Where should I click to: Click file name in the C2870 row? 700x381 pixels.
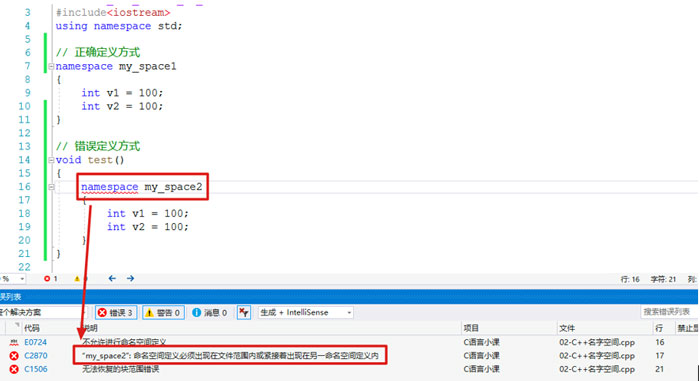(597, 356)
